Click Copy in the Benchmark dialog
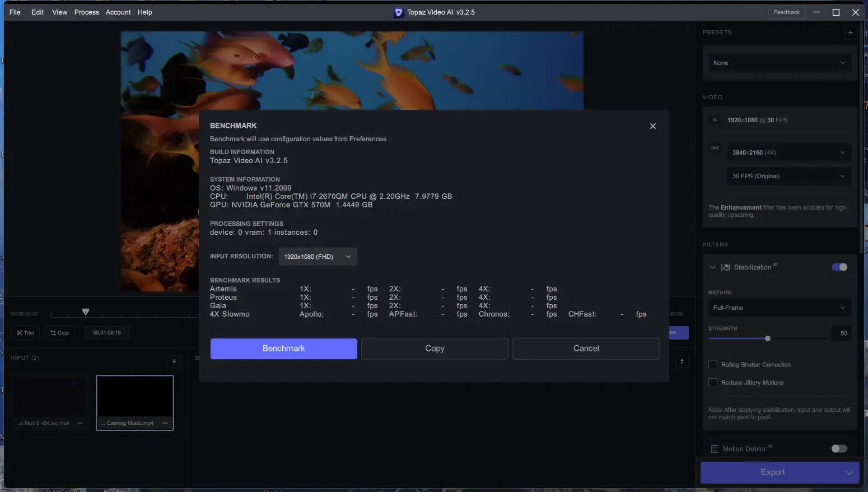Viewport: 868px width, 492px height. [435, 349]
